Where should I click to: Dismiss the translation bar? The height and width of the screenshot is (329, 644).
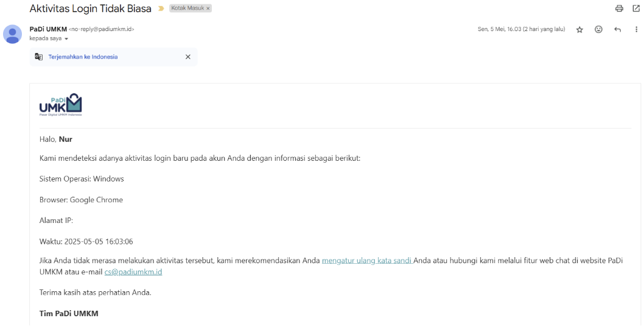188,57
